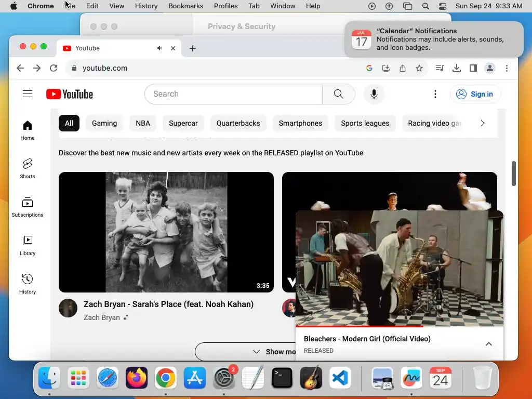Open YouTube settings three-dot menu
Viewport: 532px width, 399px height.
click(435, 94)
